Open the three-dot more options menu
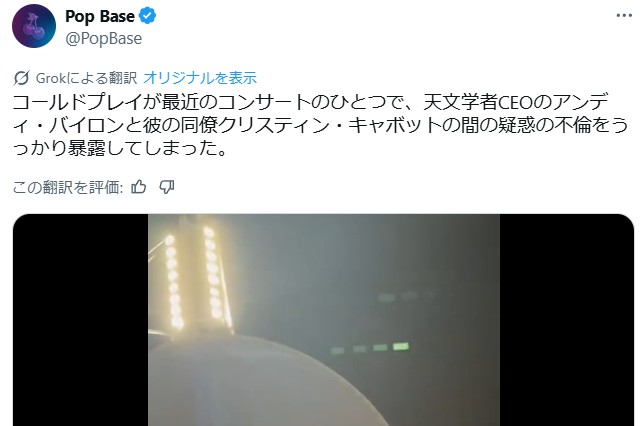643x426 pixels. point(624,16)
